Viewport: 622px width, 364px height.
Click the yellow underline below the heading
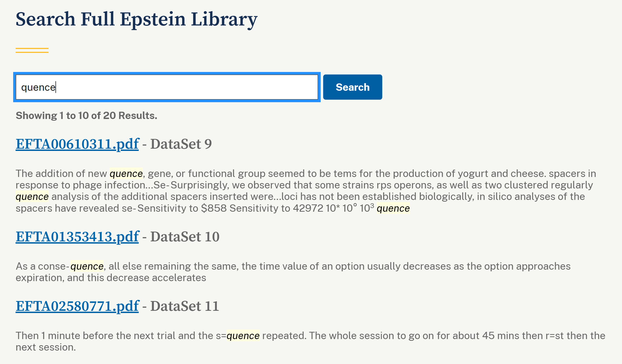click(x=32, y=50)
